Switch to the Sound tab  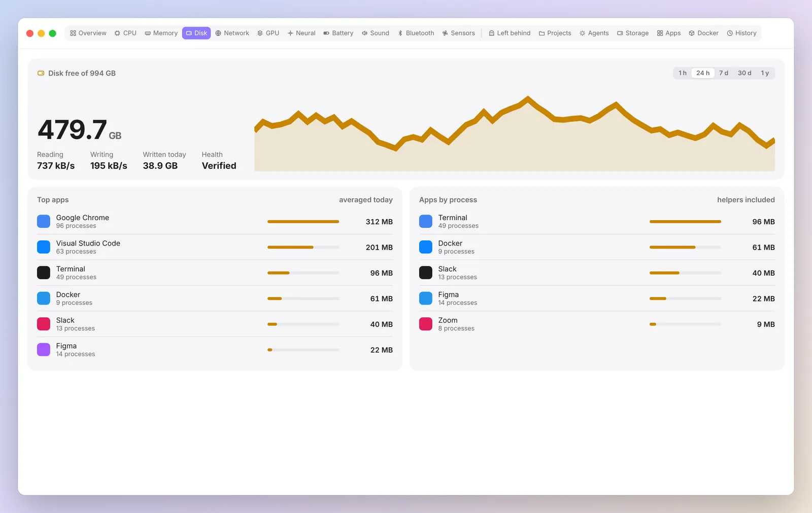coord(376,33)
